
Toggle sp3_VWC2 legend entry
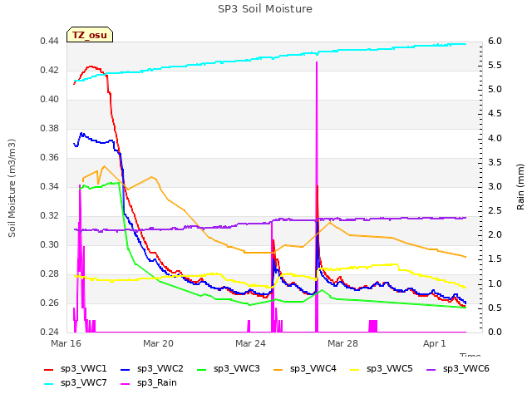[x=151, y=369]
